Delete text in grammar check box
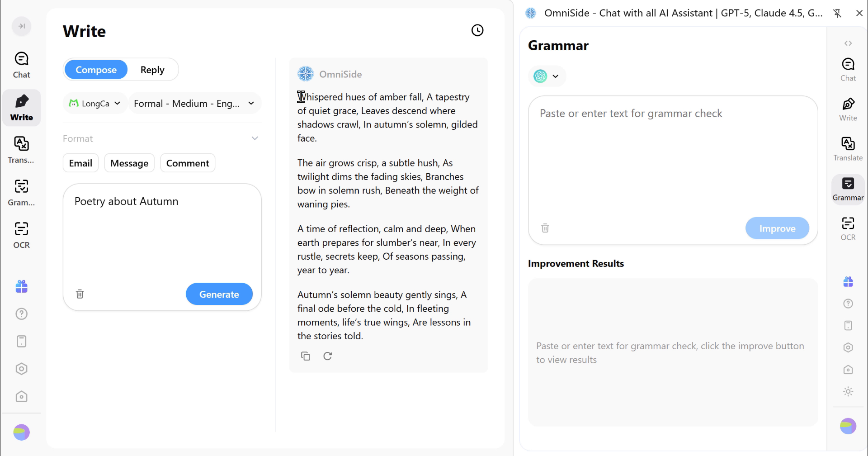 [545, 228]
